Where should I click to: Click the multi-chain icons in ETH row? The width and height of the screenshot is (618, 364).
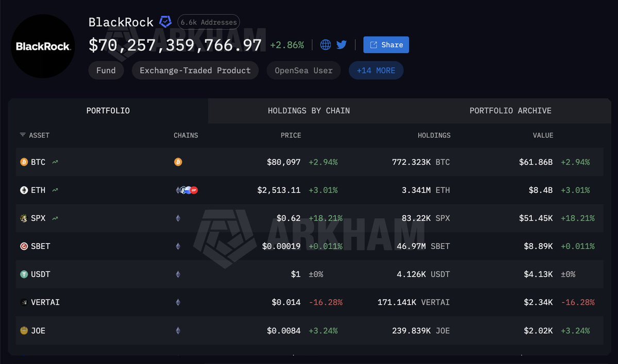pyautogui.click(x=187, y=190)
